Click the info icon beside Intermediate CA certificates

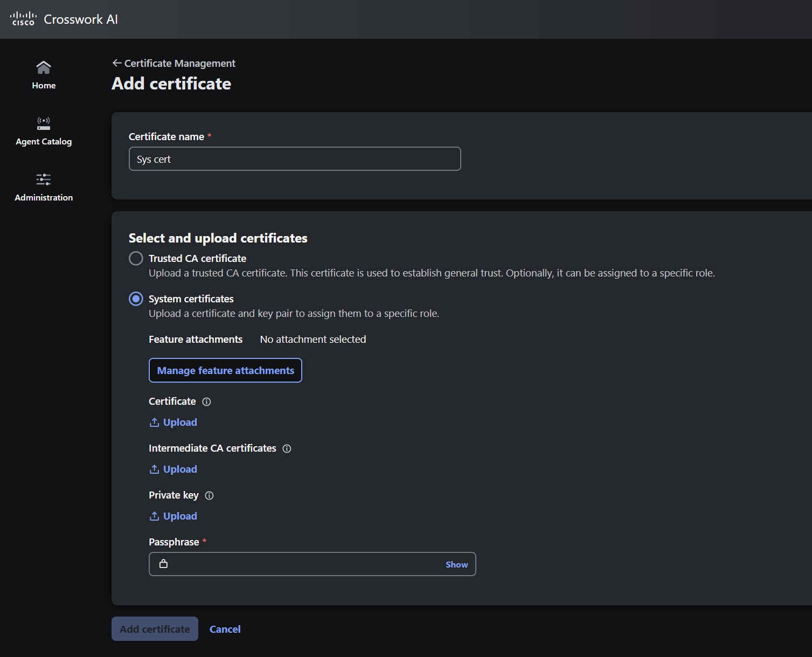(x=287, y=448)
